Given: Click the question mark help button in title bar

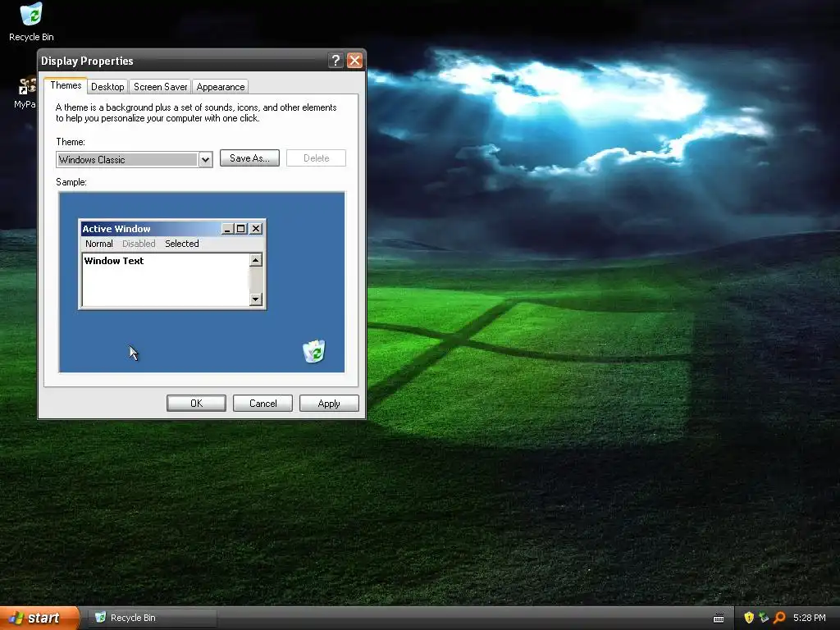Looking at the screenshot, I should (336, 61).
